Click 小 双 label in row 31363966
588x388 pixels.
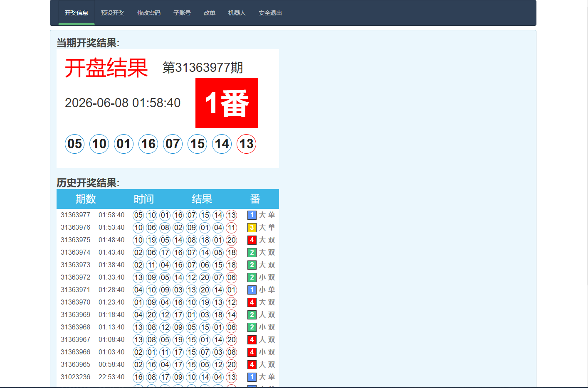tap(267, 352)
